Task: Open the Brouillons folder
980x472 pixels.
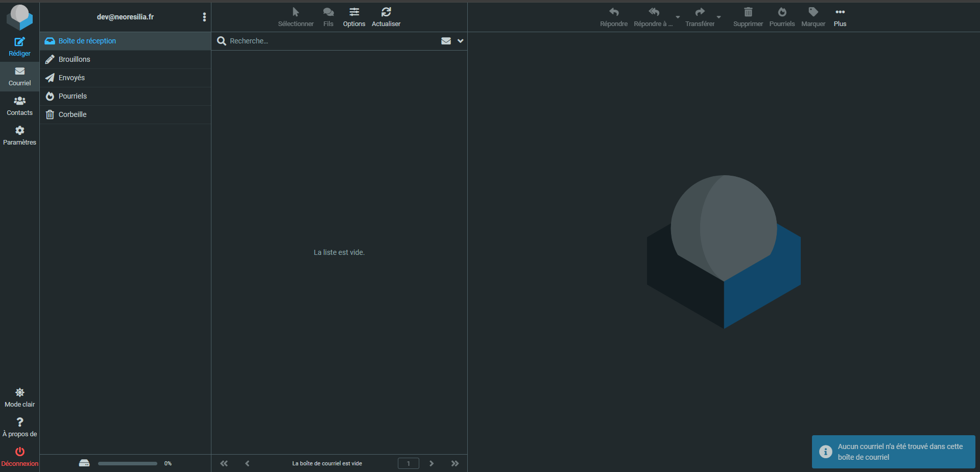Action: [x=75, y=59]
